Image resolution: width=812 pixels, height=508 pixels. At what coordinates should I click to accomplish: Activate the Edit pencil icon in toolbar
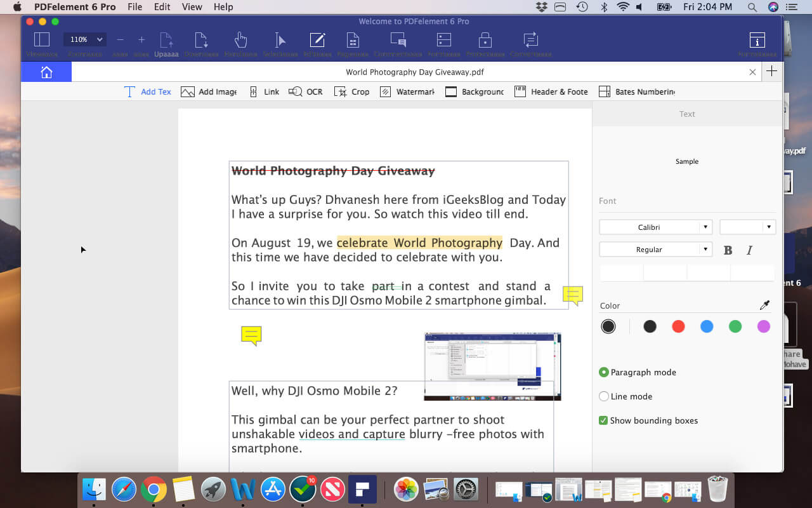tap(317, 39)
